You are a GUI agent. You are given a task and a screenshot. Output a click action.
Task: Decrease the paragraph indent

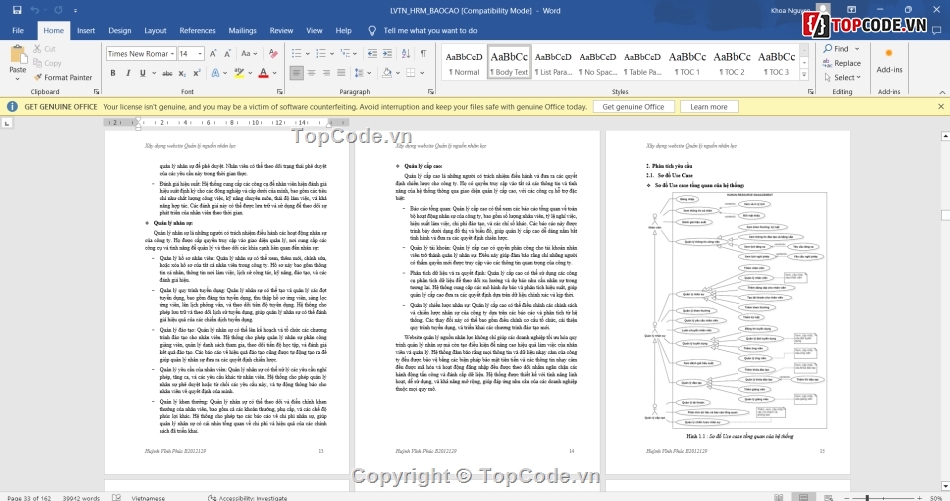tap(372, 53)
